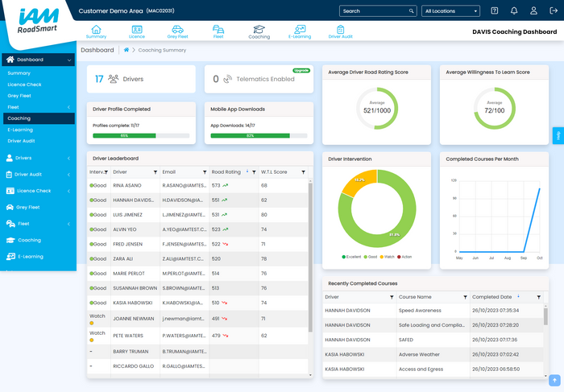Click the home icon in the breadcrumb
This screenshot has height=392, width=564.
(126, 50)
